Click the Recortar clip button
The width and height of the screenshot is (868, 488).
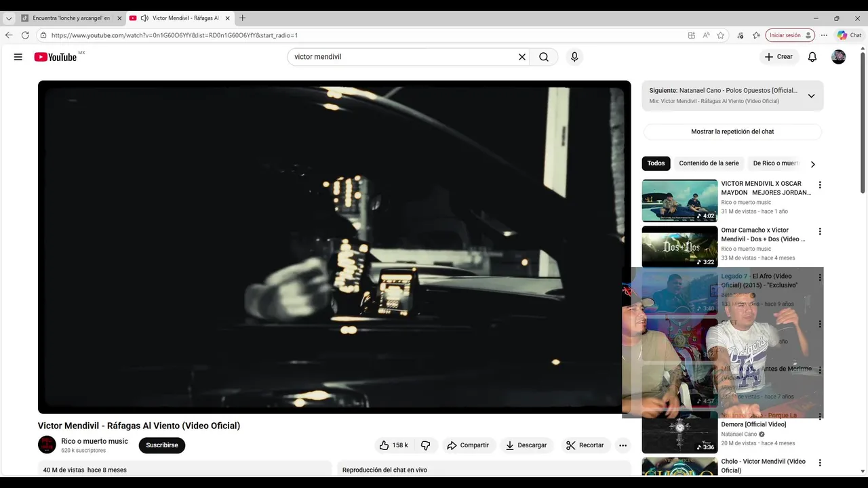[585, 445]
